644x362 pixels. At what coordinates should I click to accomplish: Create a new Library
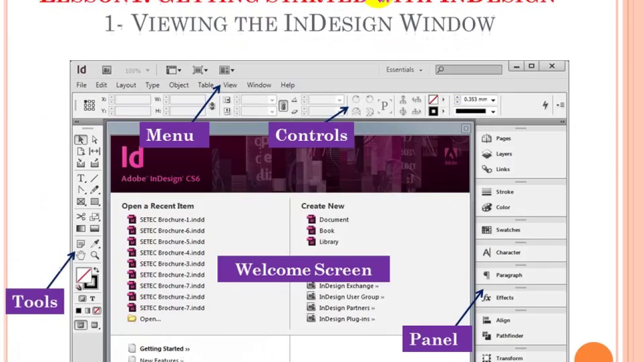tap(323, 242)
